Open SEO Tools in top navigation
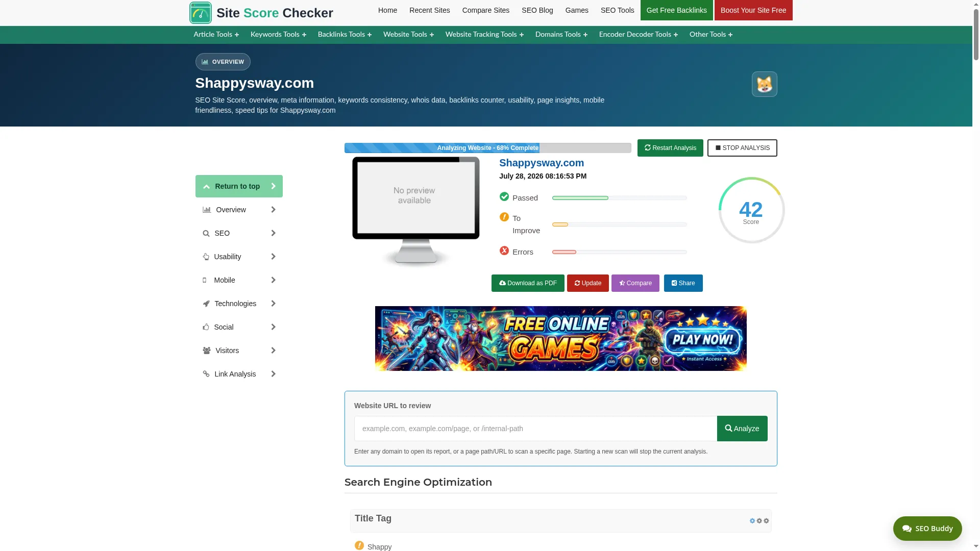 tap(617, 10)
